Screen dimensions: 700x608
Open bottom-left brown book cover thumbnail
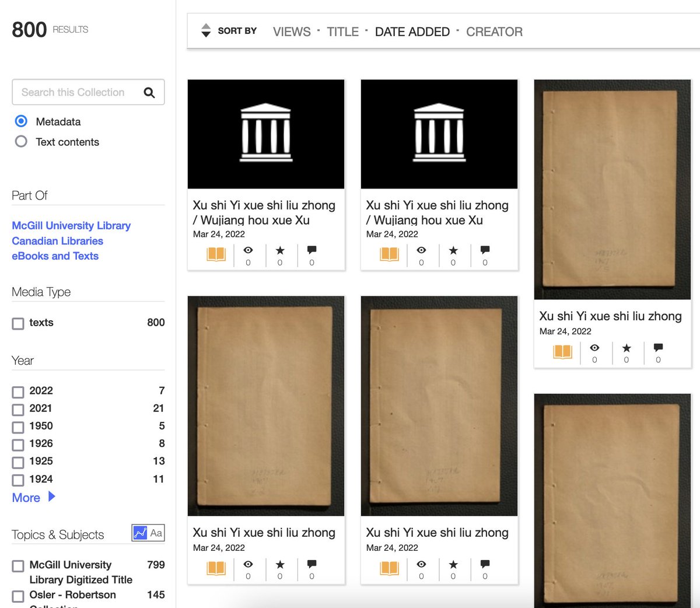(x=266, y=406)
